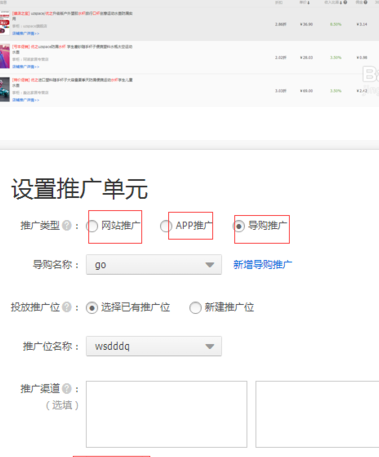Image resolution: width=379 pixels, height=457 pixels.
Task: Click the right 推广渠道 text box
Action: point(317,414)
